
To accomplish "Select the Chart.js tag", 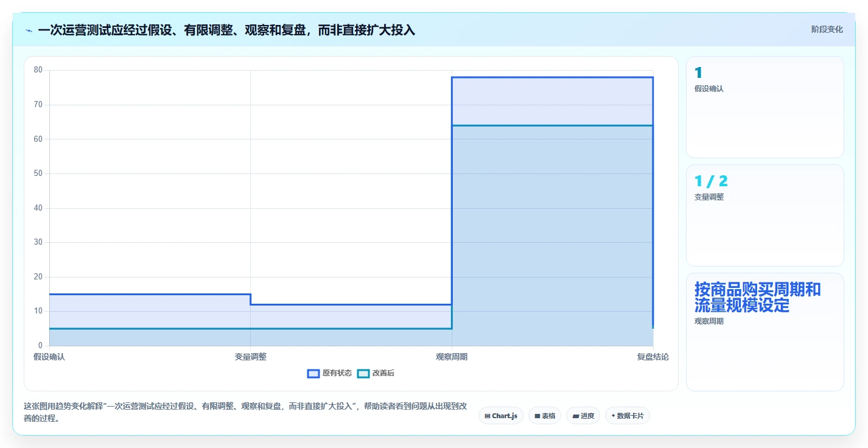I will point(501,416).
